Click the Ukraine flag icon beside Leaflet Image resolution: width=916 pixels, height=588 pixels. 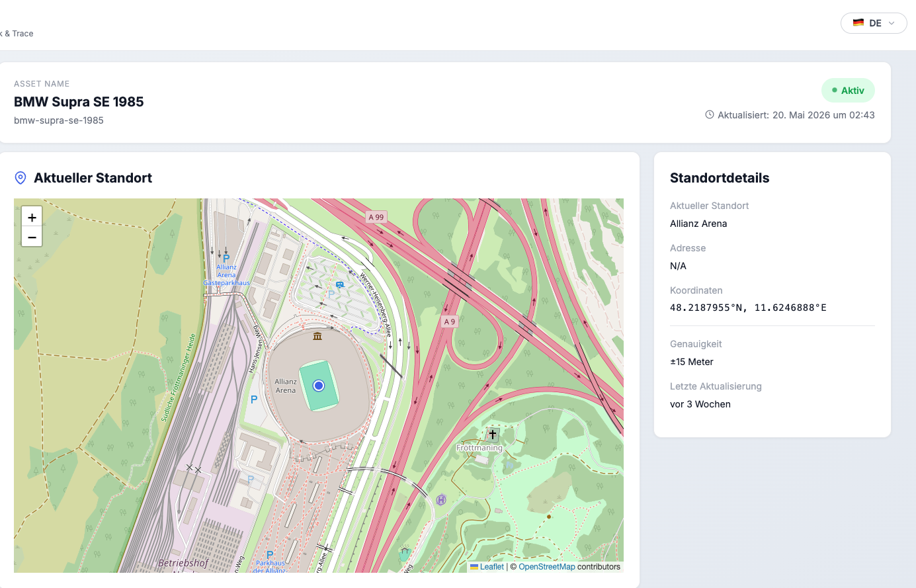[474, 567]
